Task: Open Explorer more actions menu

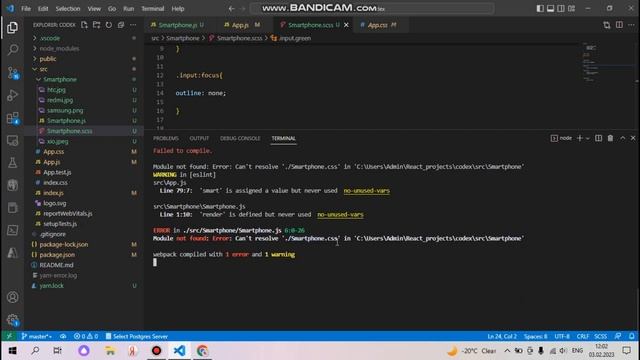Action: (133, 25)
